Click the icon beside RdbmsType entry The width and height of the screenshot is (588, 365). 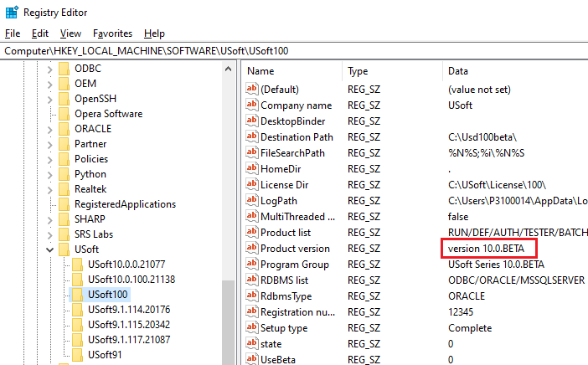click(251, 296)
